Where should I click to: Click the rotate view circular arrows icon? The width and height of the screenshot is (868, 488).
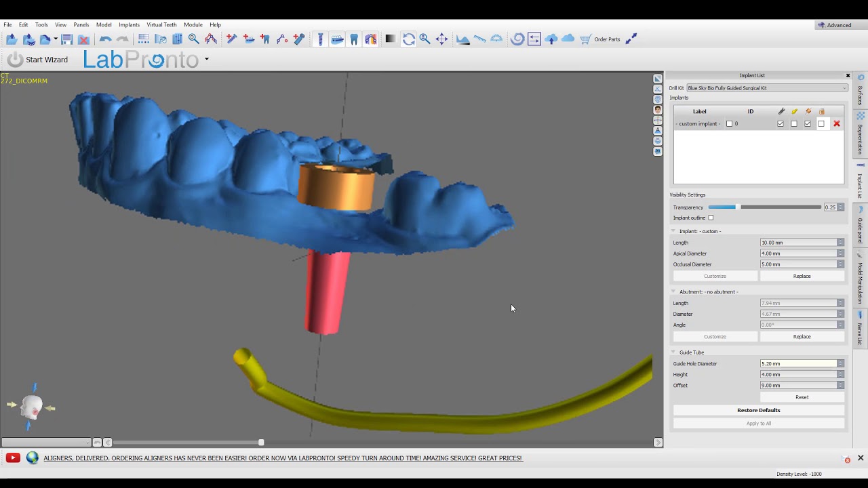click(x=408, y=39)
